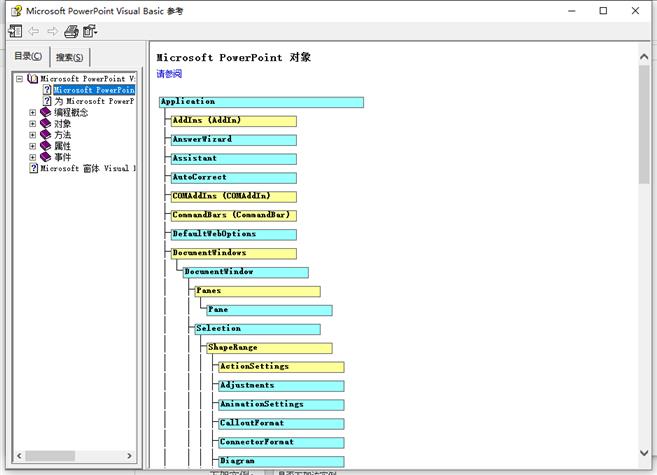Select the 为 Microsoft PowerP tree item

click(x=94, y=101)
